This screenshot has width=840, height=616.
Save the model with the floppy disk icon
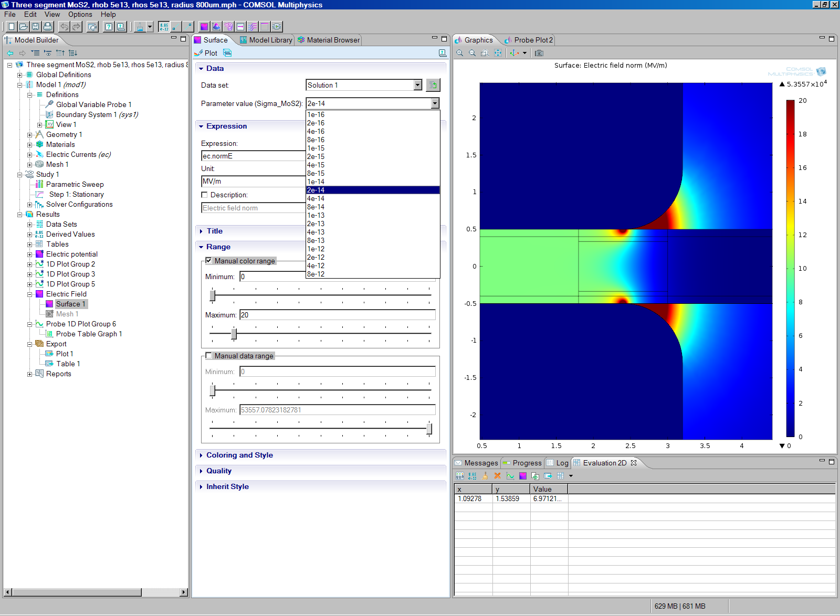pyautogui.click(x=35, y=27)
